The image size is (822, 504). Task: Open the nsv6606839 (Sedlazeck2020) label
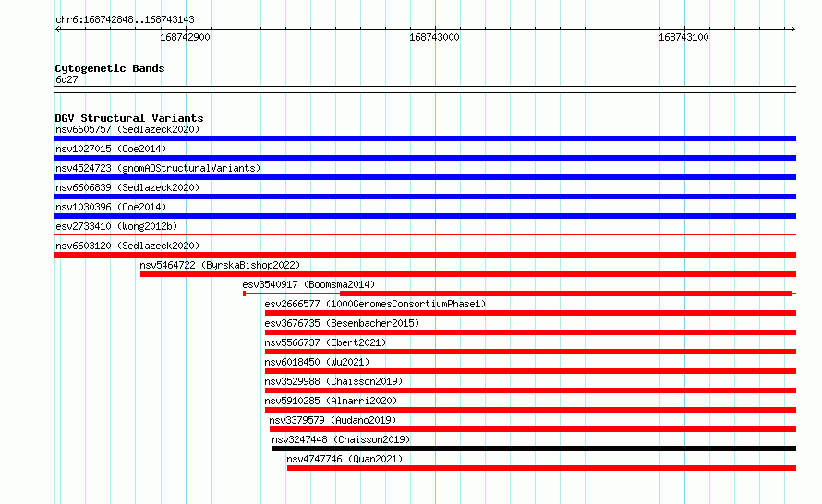point(127,187)
